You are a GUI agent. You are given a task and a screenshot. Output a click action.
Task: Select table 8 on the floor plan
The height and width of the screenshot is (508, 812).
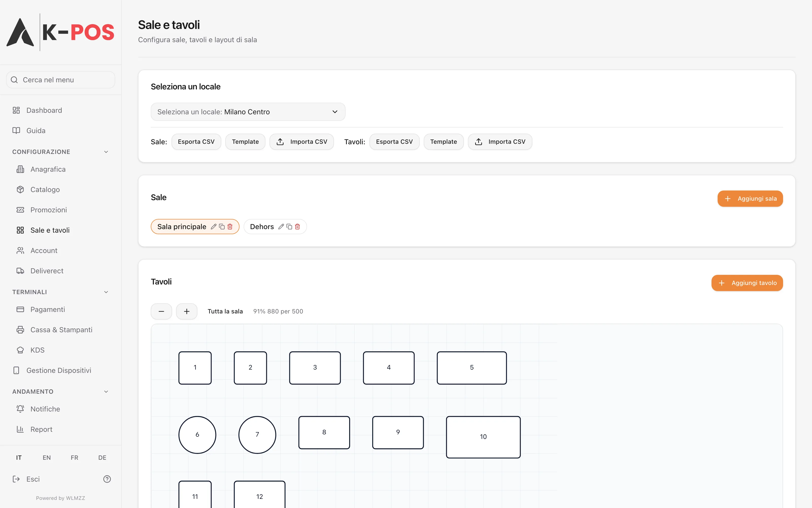pos(324,432)
